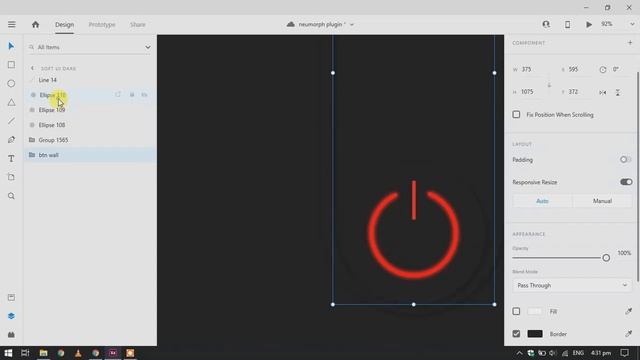Select the Ellipse tool
Image resolution: width=640 pixels, height=360 pixels.
tap(11, 84)
